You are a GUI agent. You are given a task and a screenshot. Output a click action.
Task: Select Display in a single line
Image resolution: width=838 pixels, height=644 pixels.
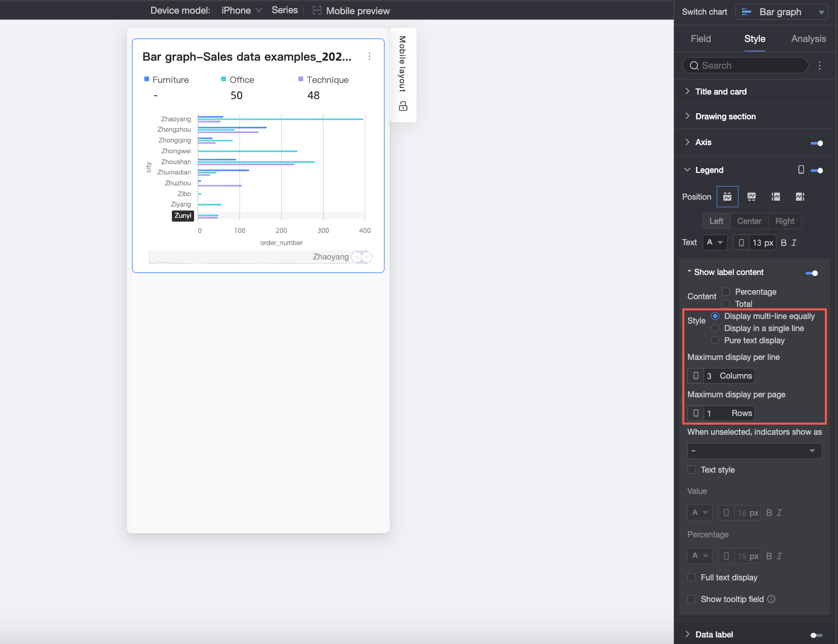click(715, 328)
